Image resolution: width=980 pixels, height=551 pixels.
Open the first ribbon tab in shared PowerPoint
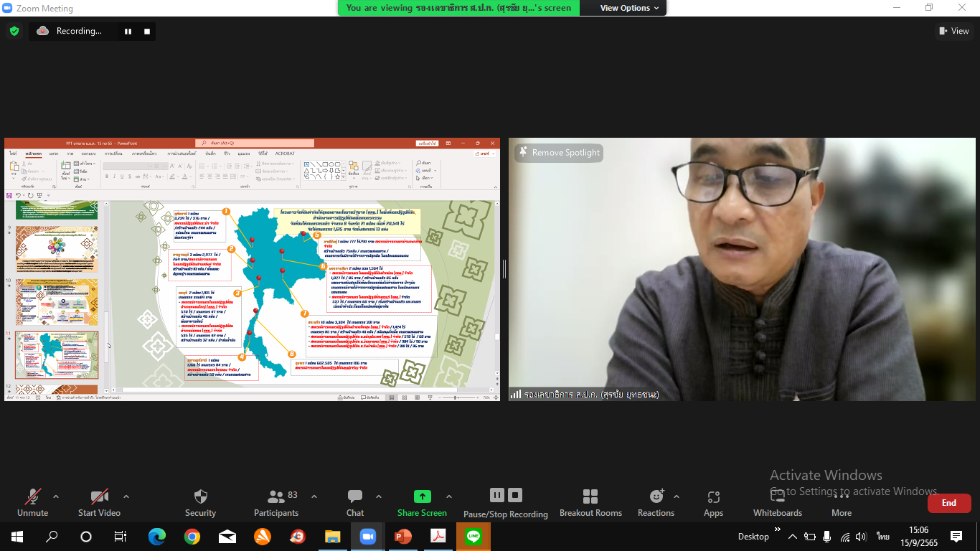point(12,154)
